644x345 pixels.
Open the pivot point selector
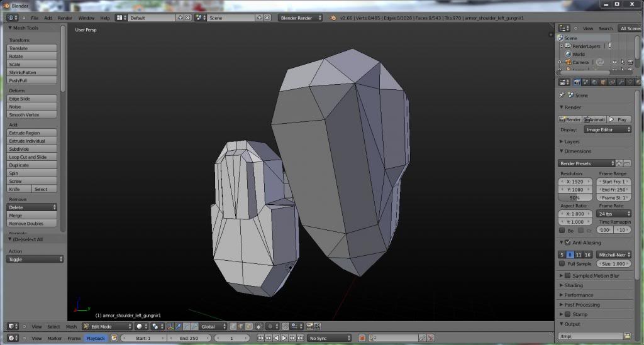point(157,327)
